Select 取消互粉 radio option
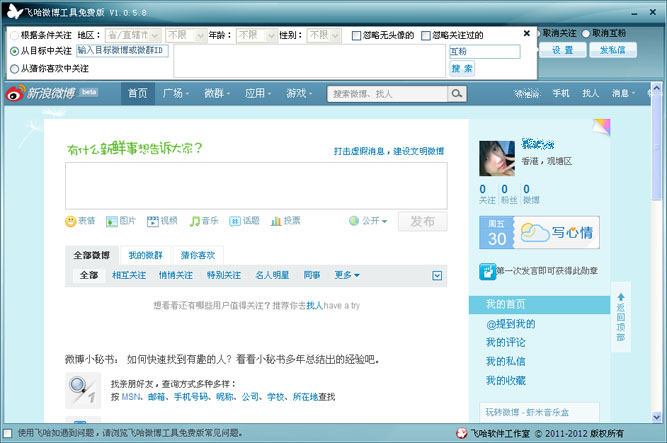667x443 pixels. 586,33
